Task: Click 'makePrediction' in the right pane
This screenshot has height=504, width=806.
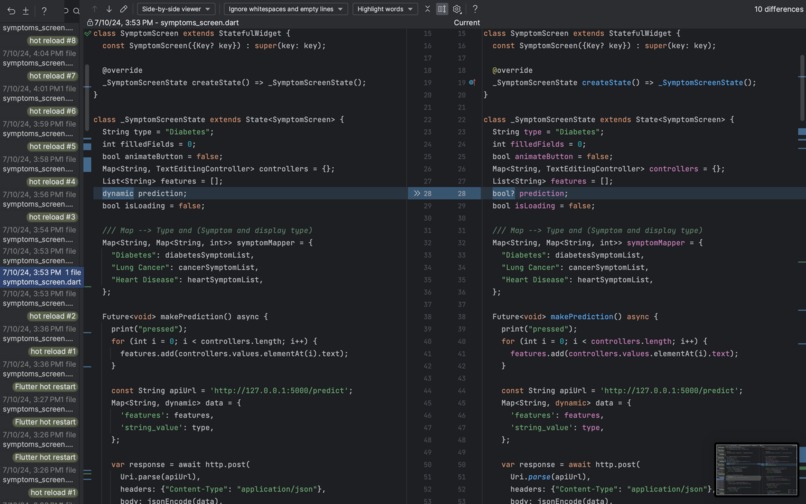Action: click(x=581, y=317)
